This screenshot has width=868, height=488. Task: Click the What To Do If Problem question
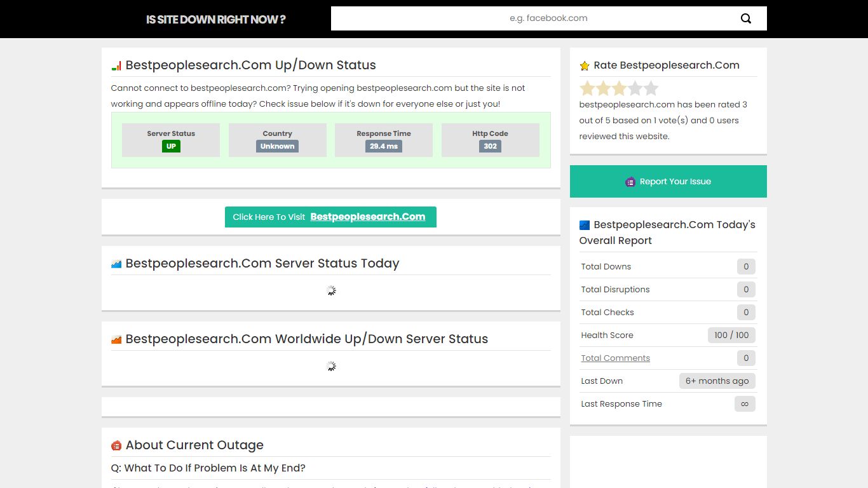click(x=208, y=468)
